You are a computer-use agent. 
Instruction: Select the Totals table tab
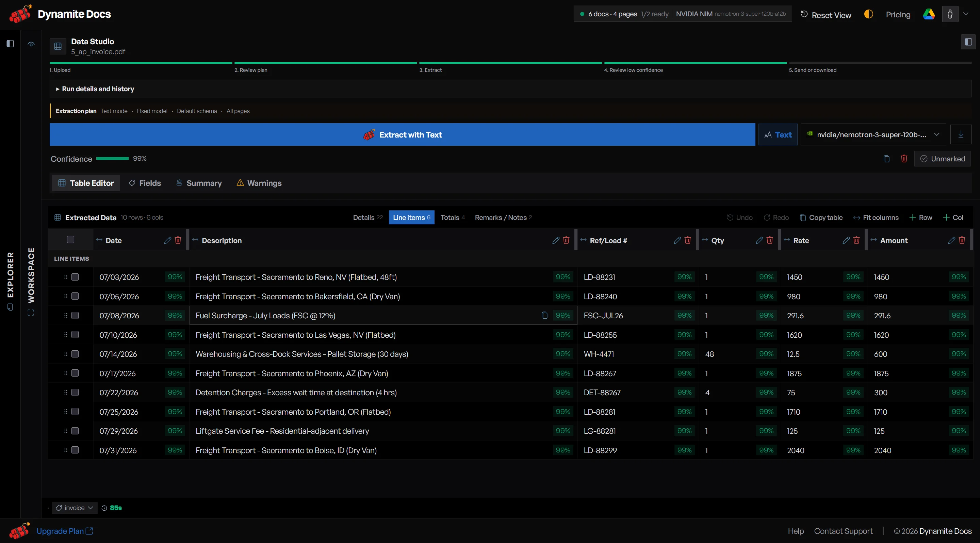pos(453,218)
